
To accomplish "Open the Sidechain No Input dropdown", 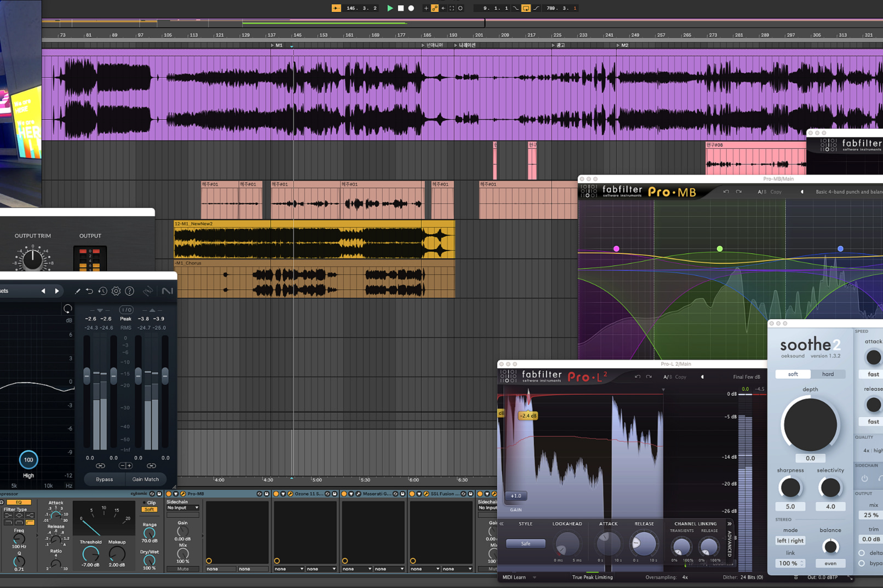I will (x=183, y=508).
